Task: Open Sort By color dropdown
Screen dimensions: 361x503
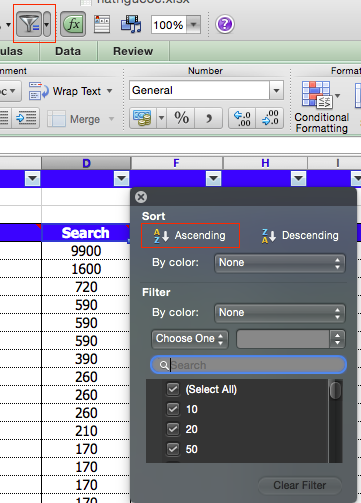Action: [280, 263]
